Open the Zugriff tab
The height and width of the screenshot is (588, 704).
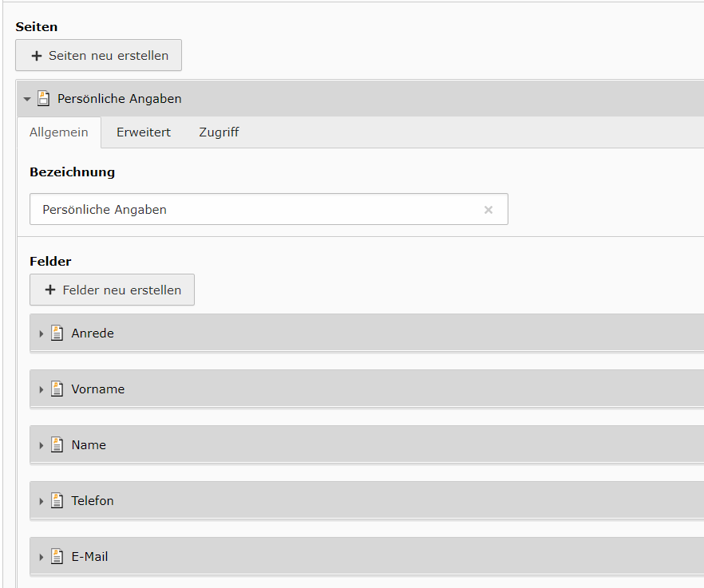pyautogui.click(x=219, y=132)
